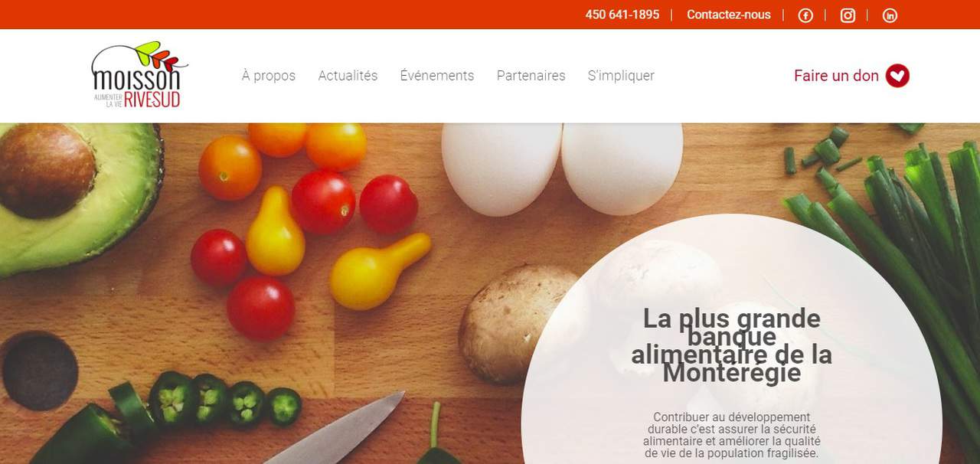Viewport: 980px width, 464px height.
Task: Open the Facebook page icon
Action: coord(805,15)
